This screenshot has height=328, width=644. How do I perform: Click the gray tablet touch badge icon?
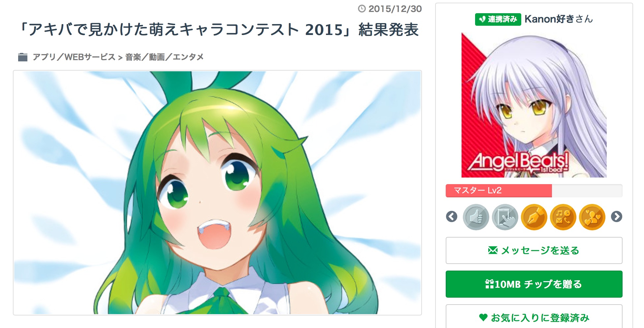505,217
